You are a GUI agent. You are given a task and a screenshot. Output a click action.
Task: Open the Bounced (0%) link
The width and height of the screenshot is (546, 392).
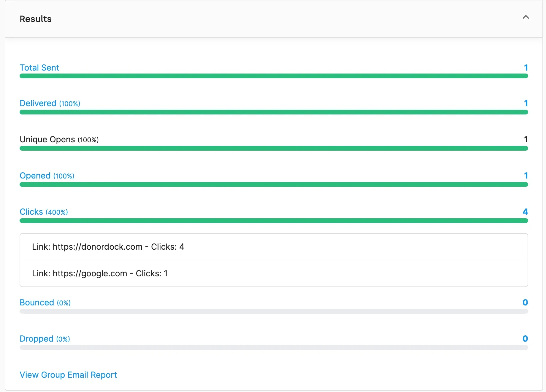pos(45,302)
